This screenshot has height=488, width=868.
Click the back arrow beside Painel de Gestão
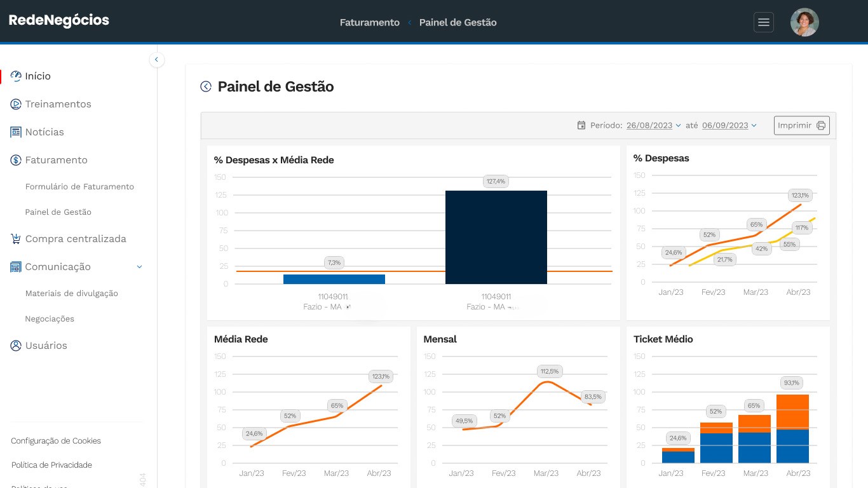pos(206,86)
